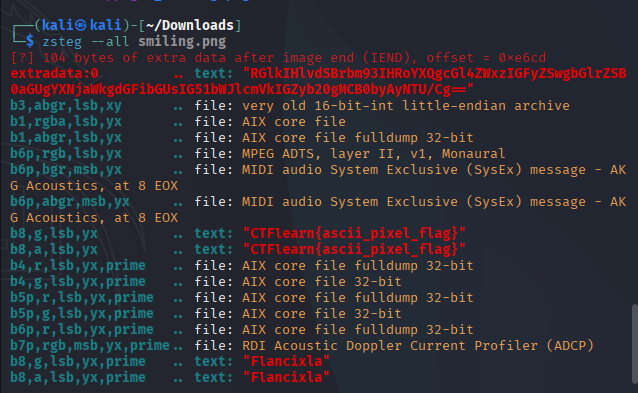Click CTFlearn flag text on b8,g,lsb,yx line
Screen dimensions: 638x393
[354, 234]
